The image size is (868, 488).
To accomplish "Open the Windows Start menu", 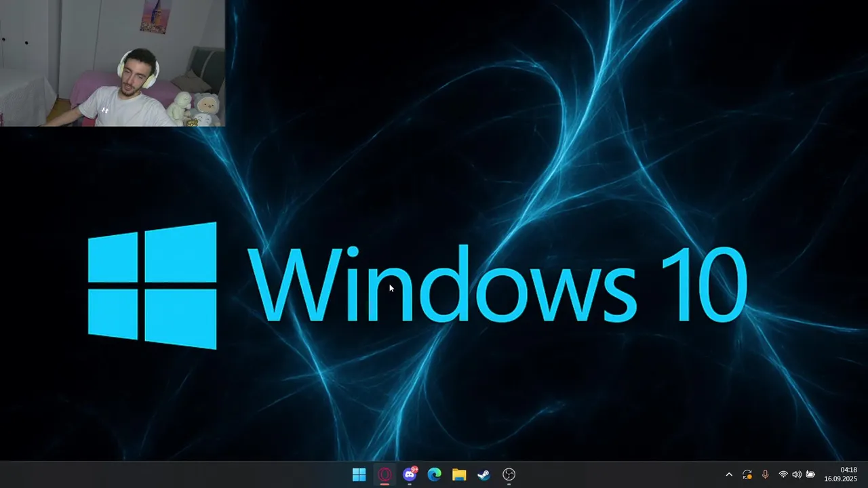I will [x=359, y=474].
